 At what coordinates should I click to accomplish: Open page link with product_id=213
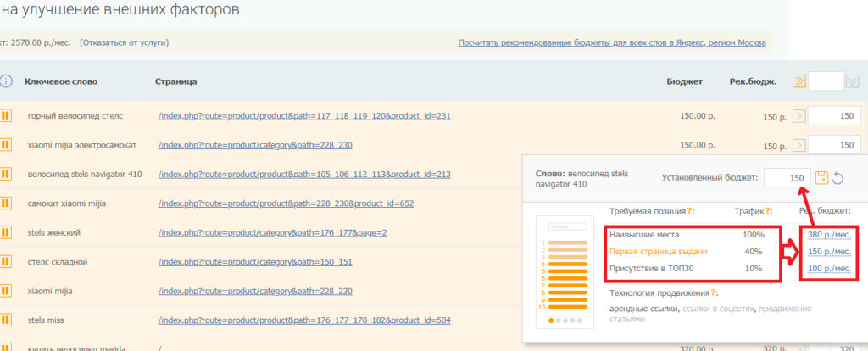coord(304,175)
